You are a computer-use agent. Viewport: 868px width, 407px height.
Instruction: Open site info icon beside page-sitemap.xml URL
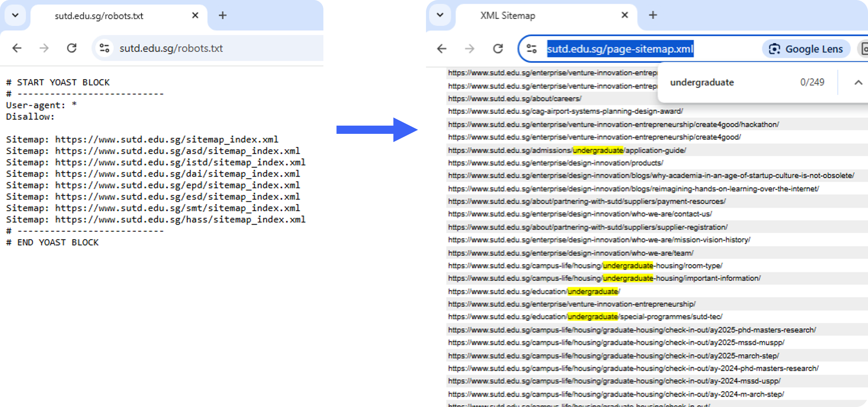click(531, 49)
